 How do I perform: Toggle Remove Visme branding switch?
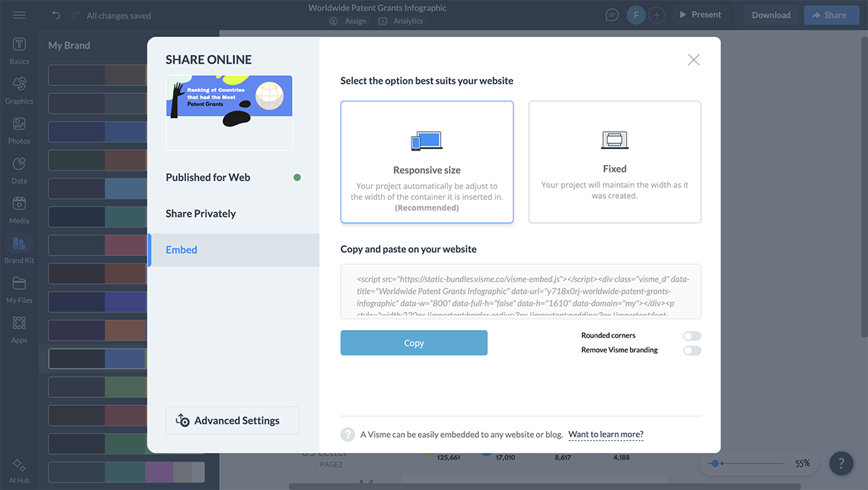pos(692,350)
